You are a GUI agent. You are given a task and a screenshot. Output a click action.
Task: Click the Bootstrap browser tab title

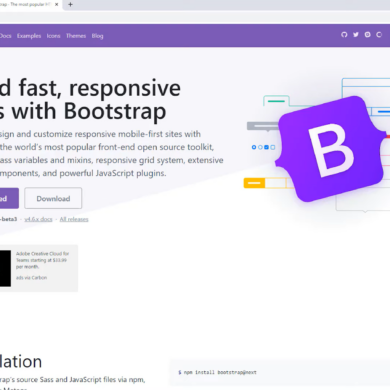(x=25, y=5)
